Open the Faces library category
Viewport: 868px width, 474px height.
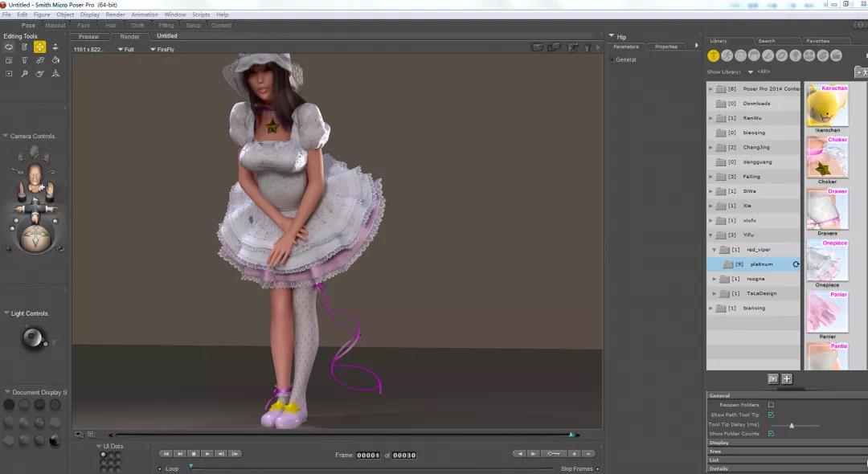(x=741, y=55)
